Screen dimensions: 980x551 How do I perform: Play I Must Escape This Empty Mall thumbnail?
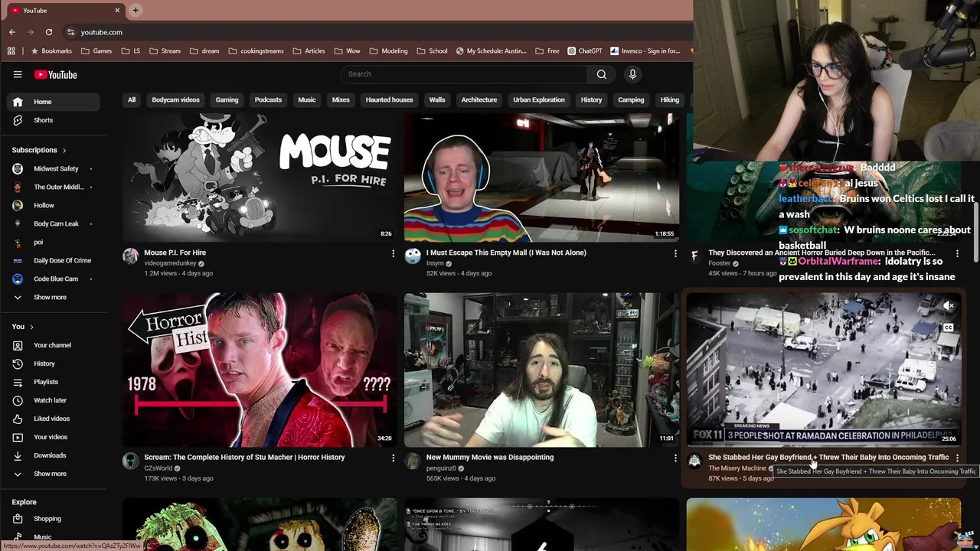point(541,177)
